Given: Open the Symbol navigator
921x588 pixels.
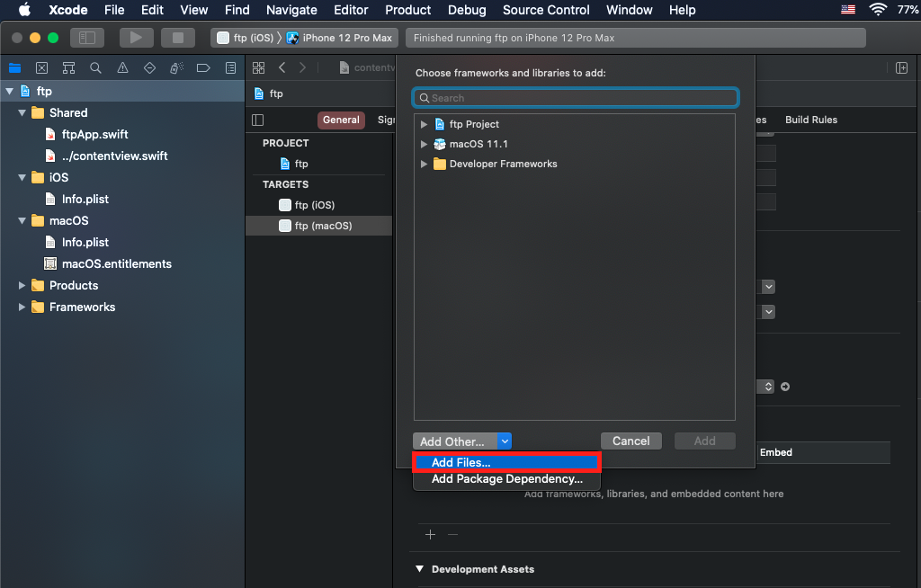Looking at the screenshot, I should tap(68, 68).
